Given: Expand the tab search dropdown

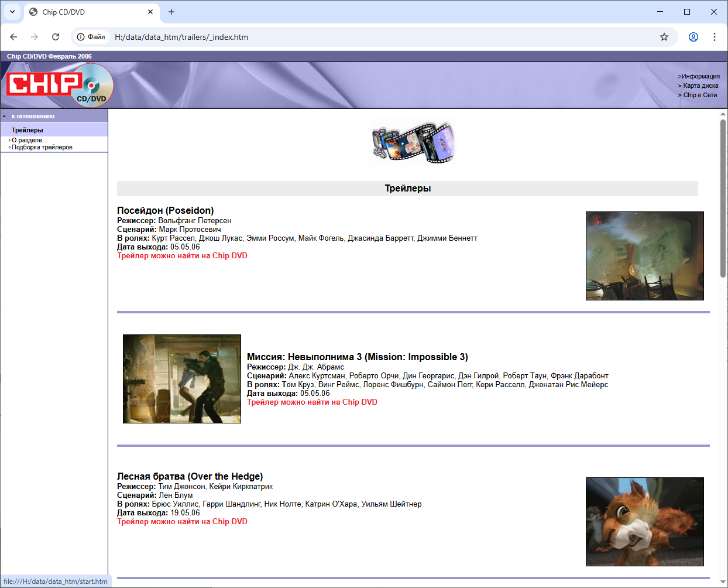Looking at the screenshot, I should click(12, 12).
